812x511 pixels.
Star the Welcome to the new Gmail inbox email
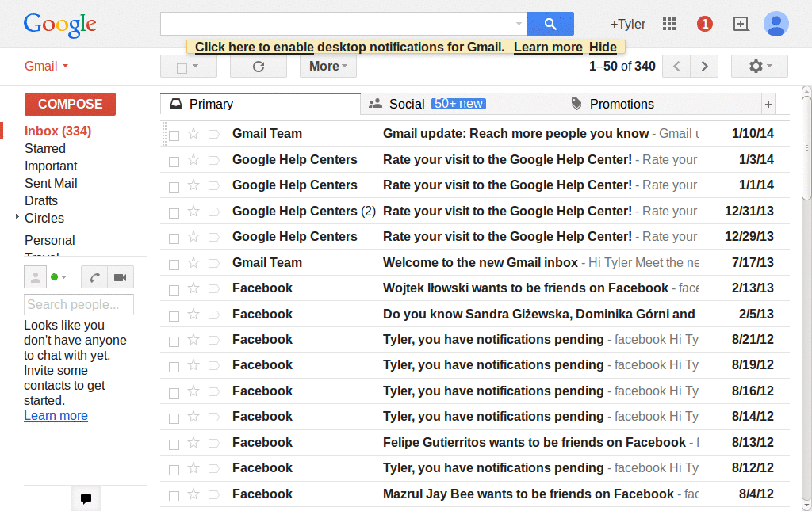coord(193,263)
